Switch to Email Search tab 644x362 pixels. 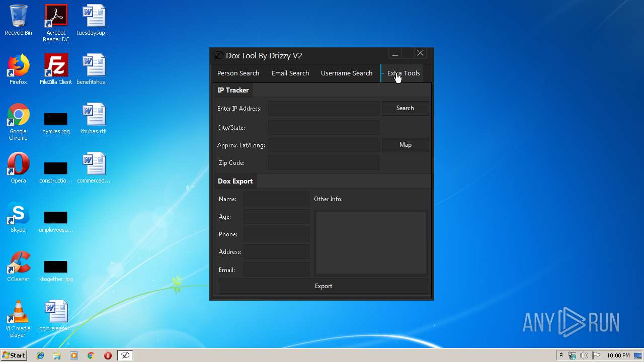coord(290,73)
